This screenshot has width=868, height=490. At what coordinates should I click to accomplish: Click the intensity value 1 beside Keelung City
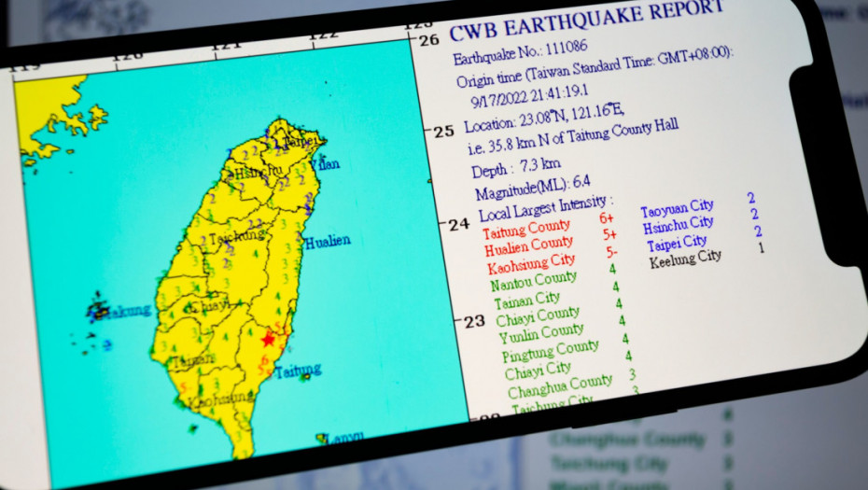pyautogui.click(x=762, y=247)
